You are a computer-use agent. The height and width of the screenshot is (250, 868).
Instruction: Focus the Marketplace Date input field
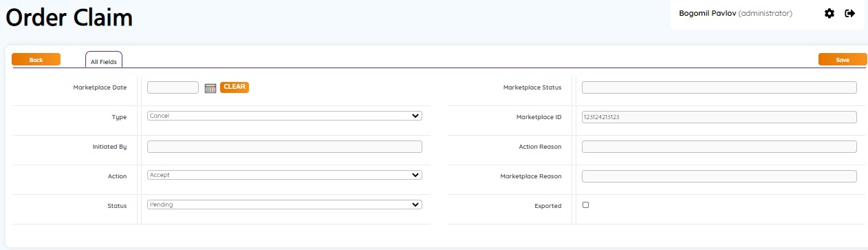pos(173,87)
